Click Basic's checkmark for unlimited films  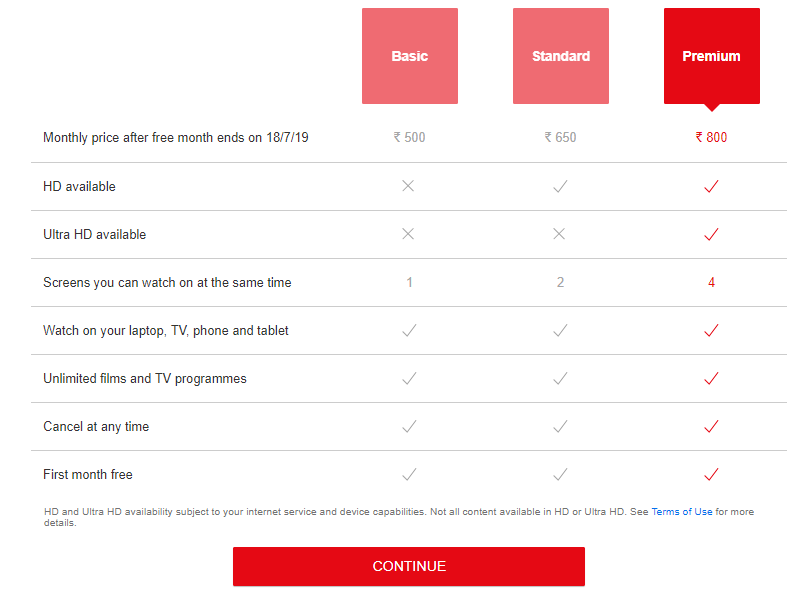tap(409, 378)
